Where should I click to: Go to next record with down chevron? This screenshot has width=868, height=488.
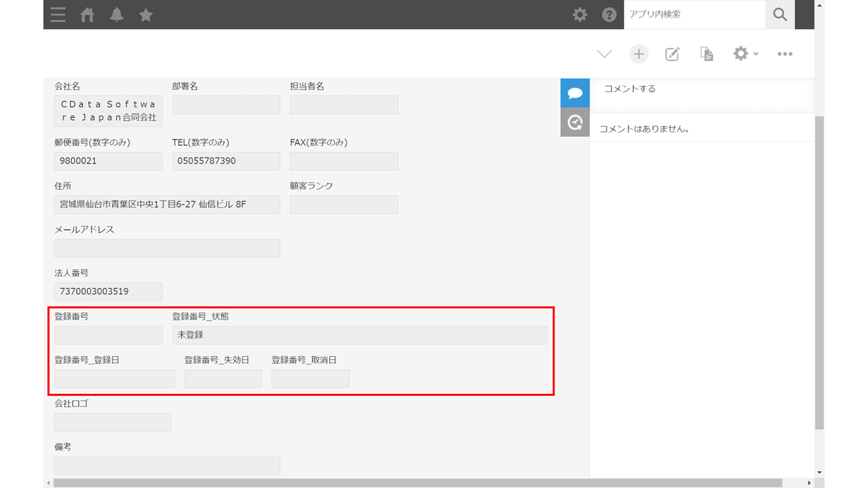point(604,54)
